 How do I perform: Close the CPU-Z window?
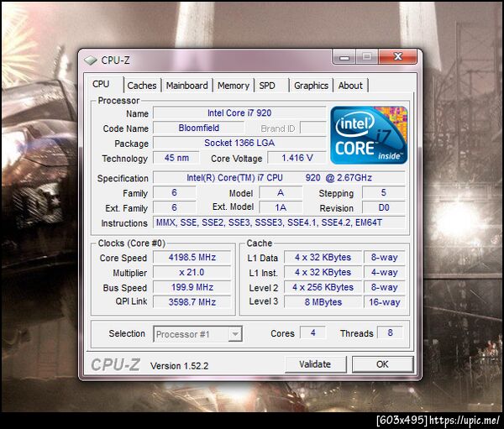[398, 57]
